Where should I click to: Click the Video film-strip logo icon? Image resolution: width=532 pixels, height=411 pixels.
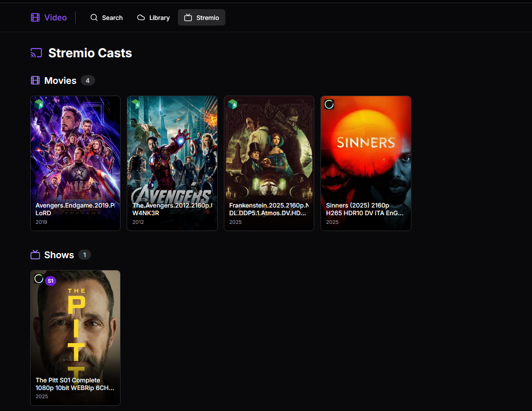pyautogui.click(x=35, y=17)
